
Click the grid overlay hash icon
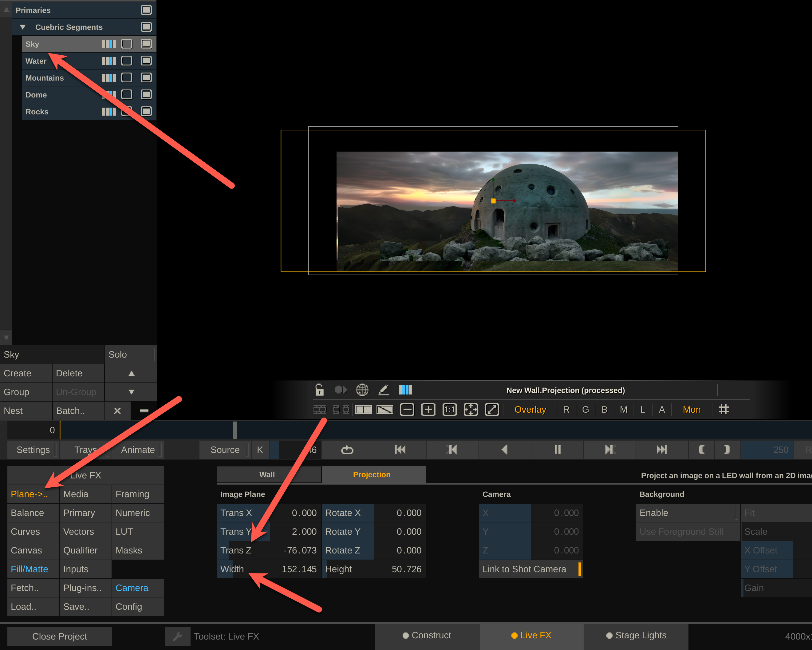(723, 410)
